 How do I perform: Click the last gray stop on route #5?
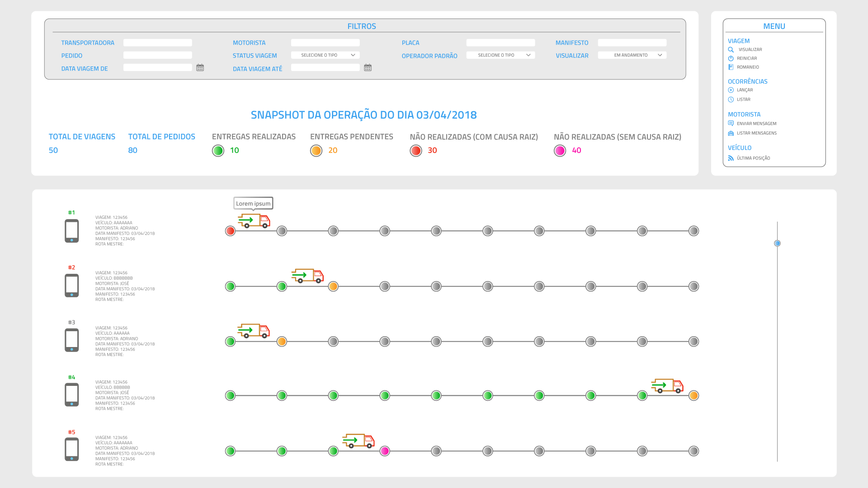[693, 451]
